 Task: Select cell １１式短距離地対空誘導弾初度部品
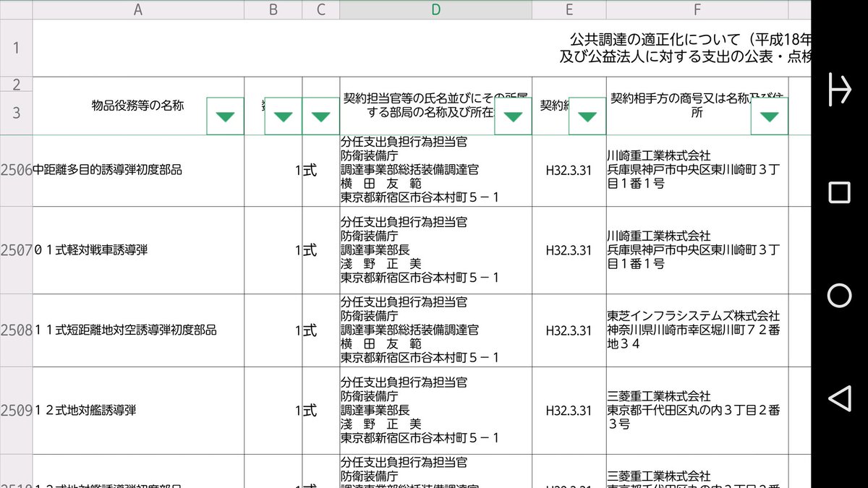click(138, 330)
